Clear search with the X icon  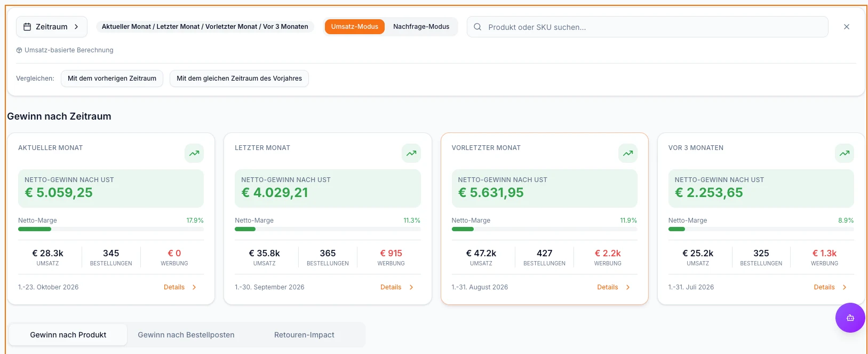pos(847,27)
